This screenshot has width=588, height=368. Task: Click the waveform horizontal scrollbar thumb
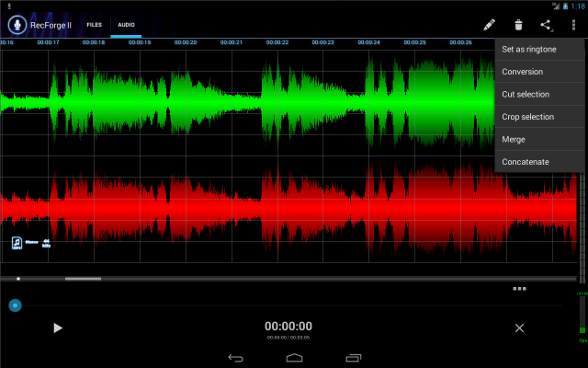[83, 278]
